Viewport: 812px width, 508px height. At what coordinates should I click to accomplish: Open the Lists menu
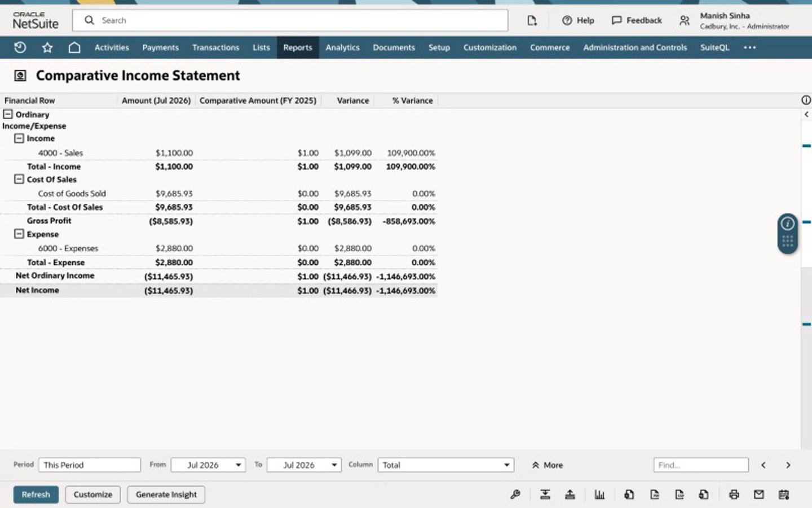pyautogui.click(x=261, y=47)
